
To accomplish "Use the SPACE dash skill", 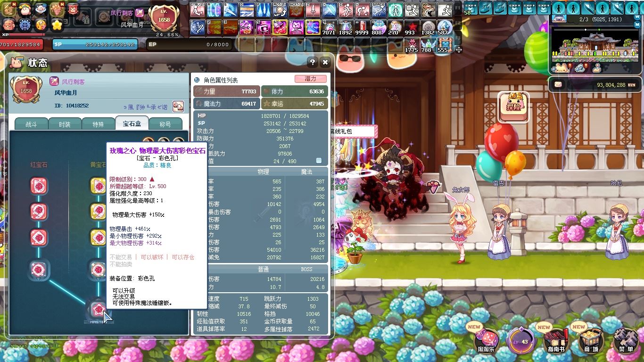I will [379, 10].
